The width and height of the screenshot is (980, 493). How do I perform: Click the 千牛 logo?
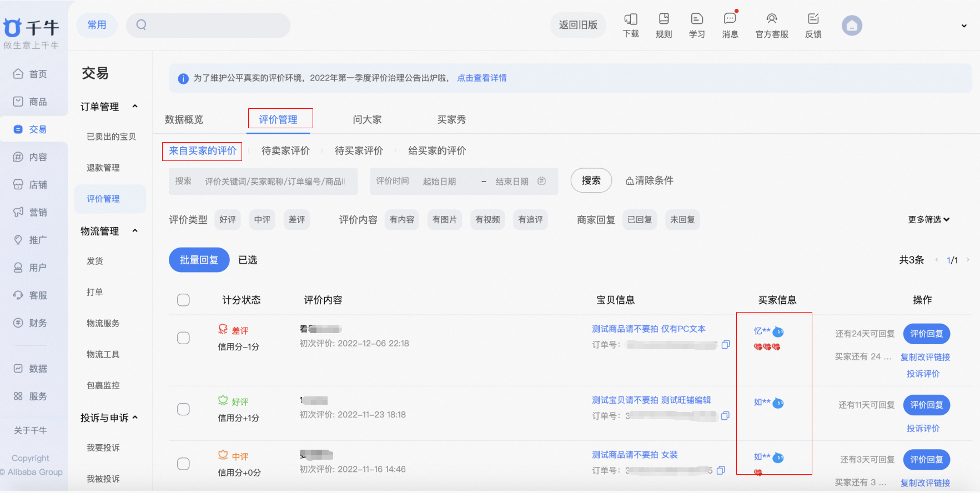(31, 28)
